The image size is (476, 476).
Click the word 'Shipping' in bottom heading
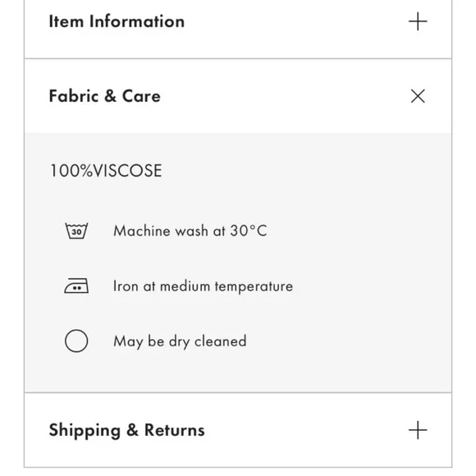click(85, 431)
